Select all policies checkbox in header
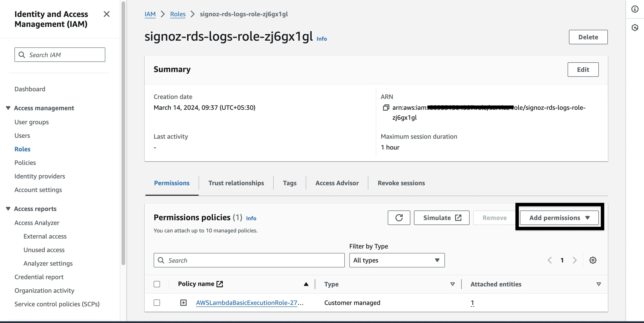644x323 pixels. 157,284
